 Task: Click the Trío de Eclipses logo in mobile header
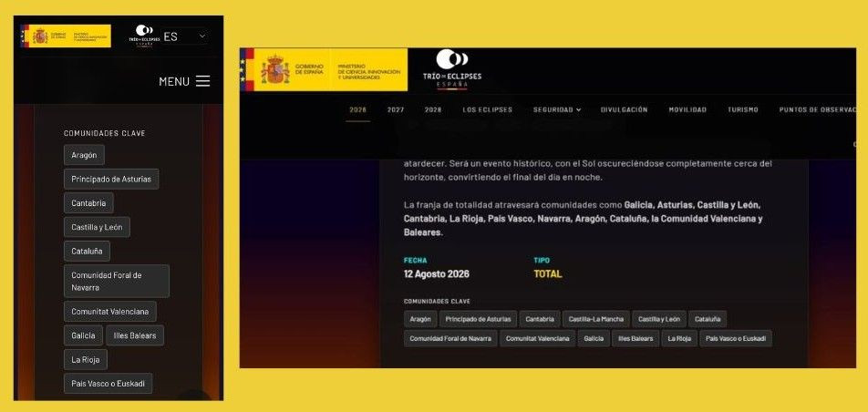[144, 36]
